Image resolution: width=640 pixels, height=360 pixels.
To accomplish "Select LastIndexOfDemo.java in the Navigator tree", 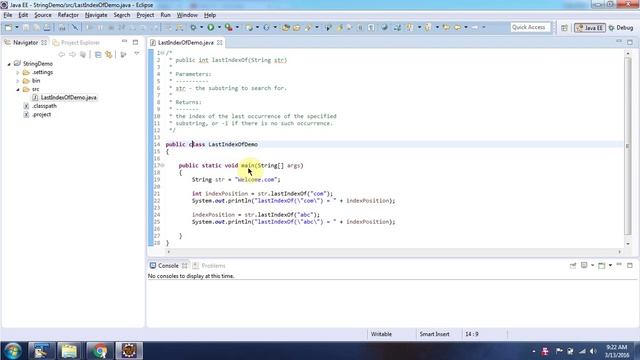I will pyautogui.click(x=64, y=98).
